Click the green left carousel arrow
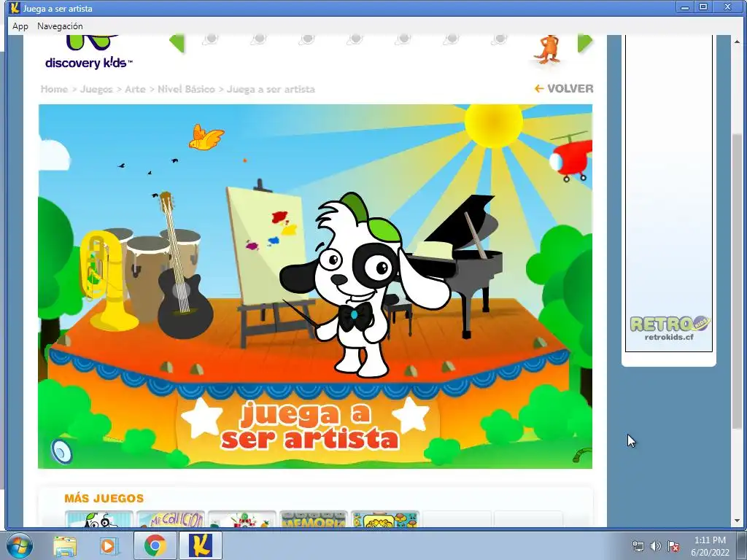 (177, 43)
